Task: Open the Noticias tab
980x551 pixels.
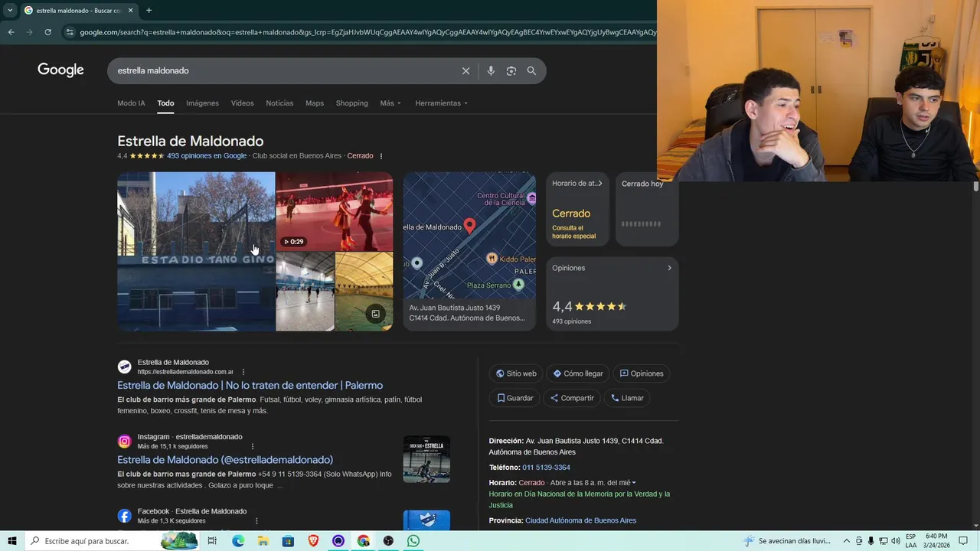Action: point(279,103)
